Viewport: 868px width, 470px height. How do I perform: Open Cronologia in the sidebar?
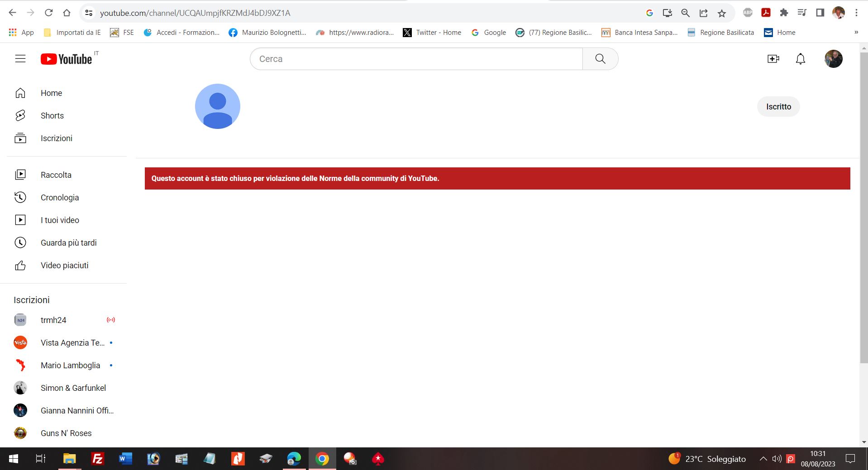click(x=59, y=198)
